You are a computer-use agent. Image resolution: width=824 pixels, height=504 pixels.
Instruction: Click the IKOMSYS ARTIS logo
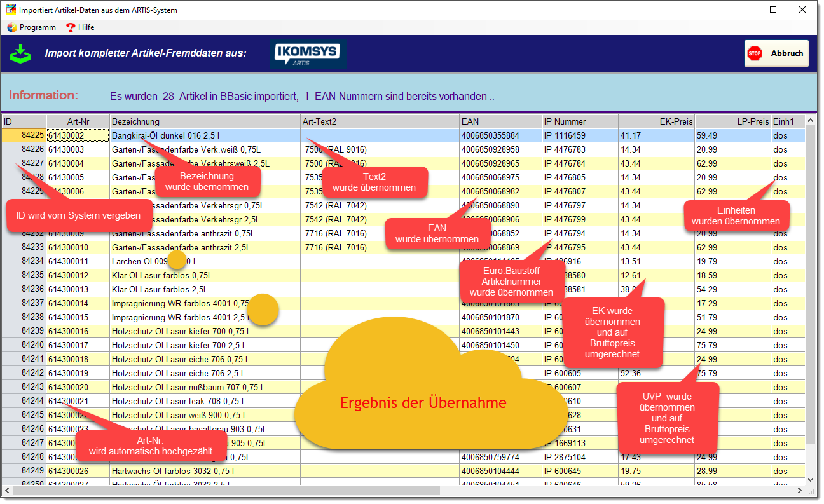coord(308,54)
